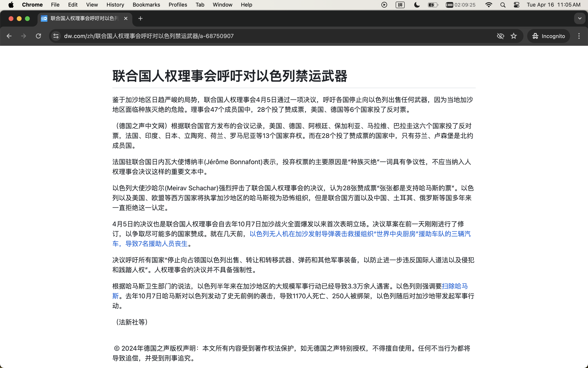Open the History menu
The image size is (588, 368).
pos(115,5)
